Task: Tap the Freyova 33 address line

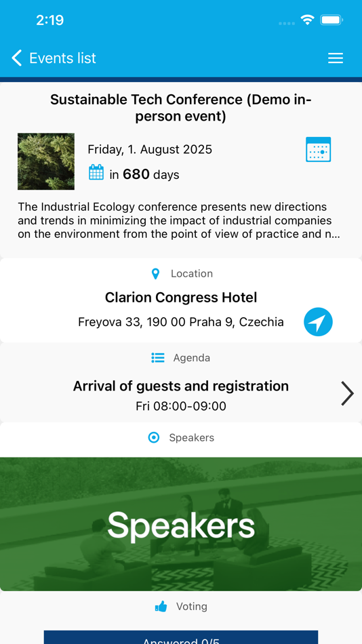Action: pos(181,322)
